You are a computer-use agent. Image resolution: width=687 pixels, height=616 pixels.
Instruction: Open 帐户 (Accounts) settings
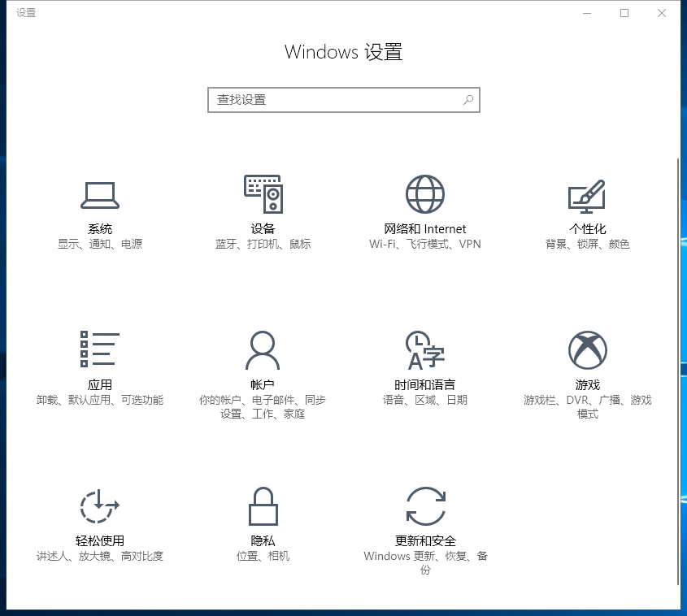[263, 366]
